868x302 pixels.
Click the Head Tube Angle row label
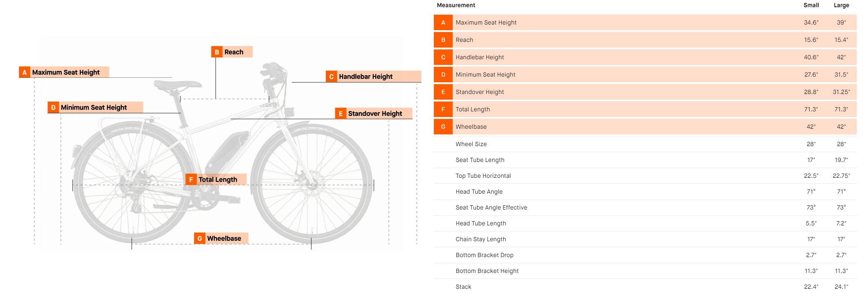pyautogui.click(x=479, y=192)
